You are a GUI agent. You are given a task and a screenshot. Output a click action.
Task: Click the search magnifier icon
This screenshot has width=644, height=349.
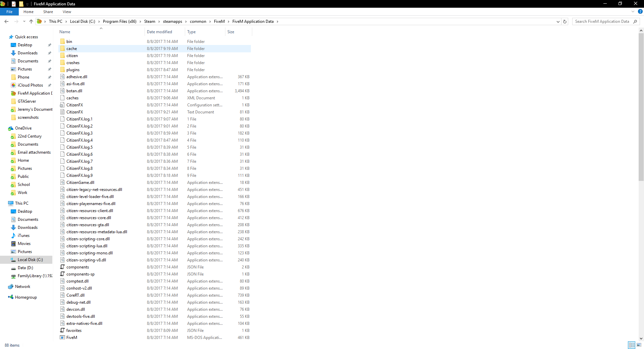(635, 21)
